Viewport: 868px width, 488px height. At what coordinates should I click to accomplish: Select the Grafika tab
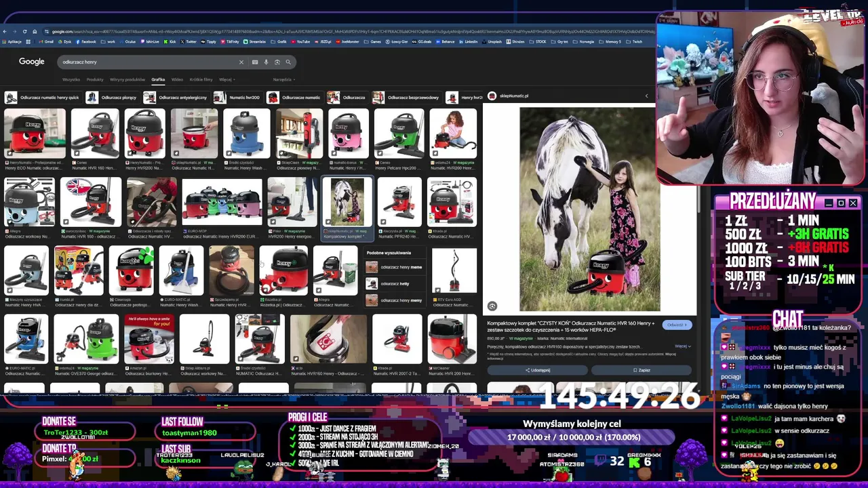(158, 79)
